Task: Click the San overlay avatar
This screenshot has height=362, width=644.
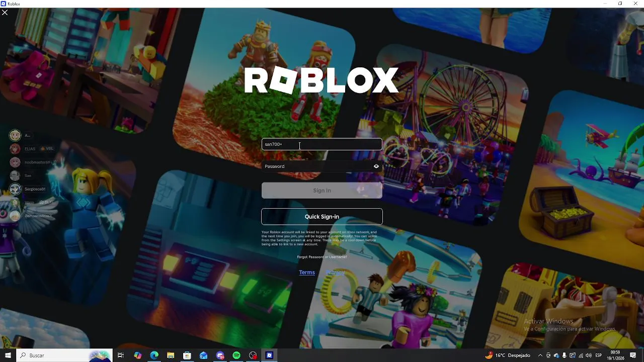Action: click(15, 176)
